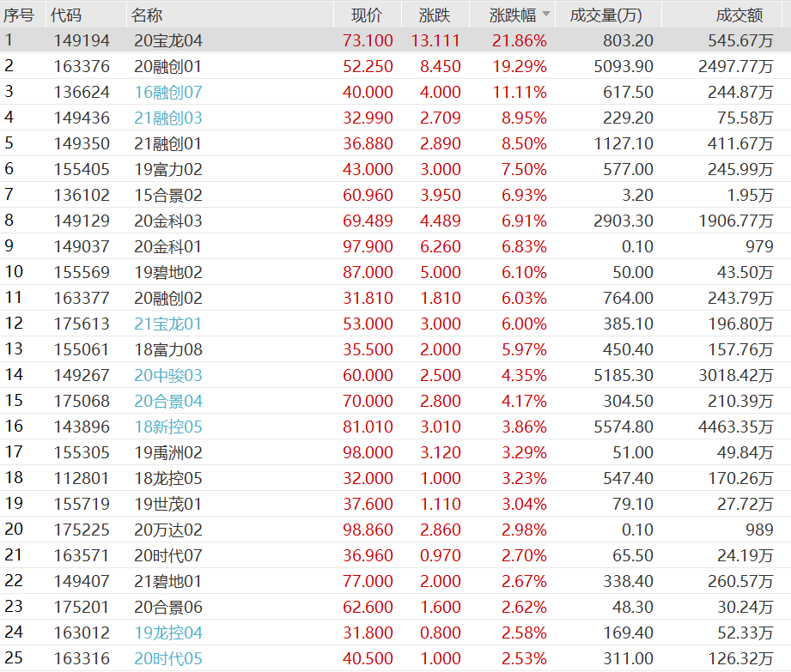
Task: Select bond name 21碧地01
Action: 168,581
